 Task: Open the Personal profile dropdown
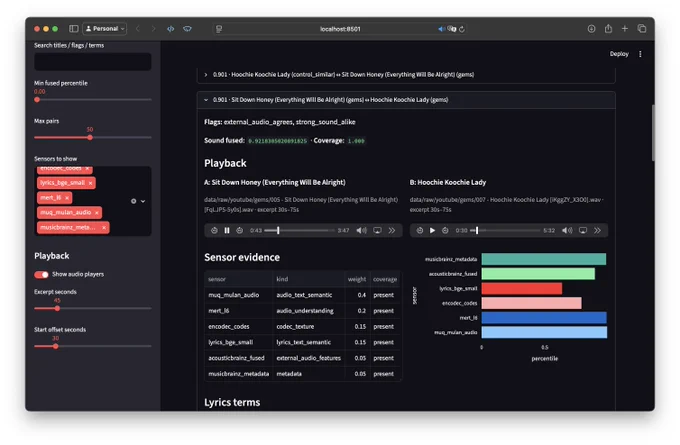105,29
